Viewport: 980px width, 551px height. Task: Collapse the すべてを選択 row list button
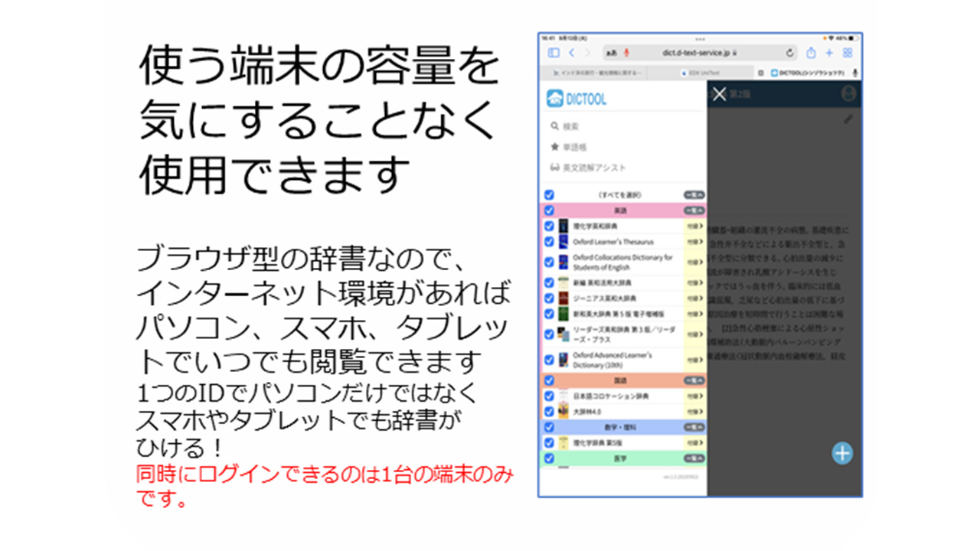[x=694, y=195]
